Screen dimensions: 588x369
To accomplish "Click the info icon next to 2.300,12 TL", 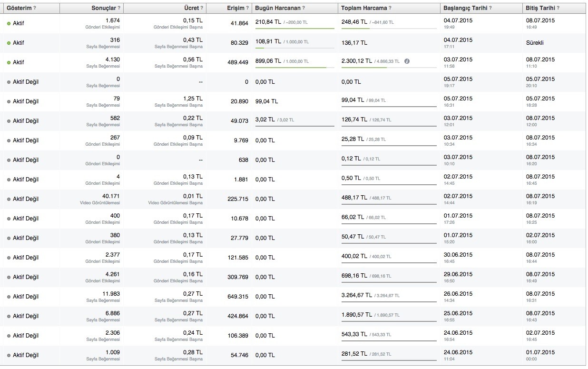I will [x=407, y=61].
